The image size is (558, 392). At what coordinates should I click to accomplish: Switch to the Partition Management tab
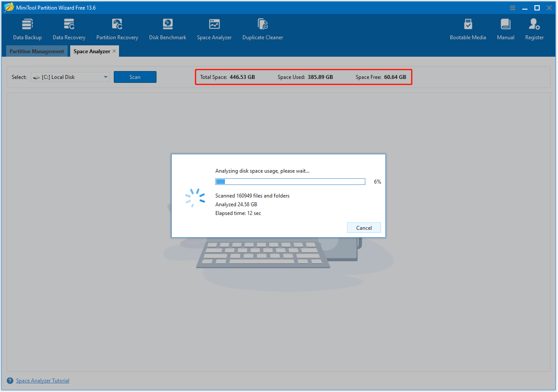pos(37,51)
